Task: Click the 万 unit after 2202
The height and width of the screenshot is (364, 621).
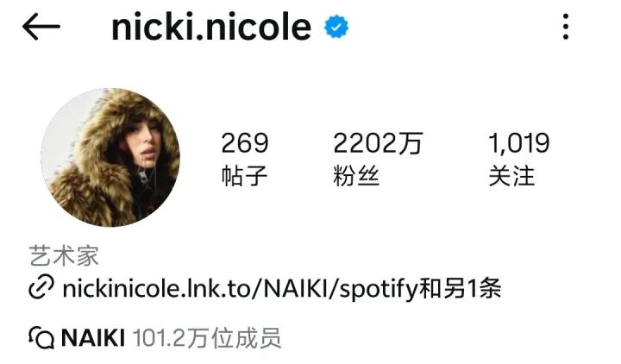Action: [x=411, y=143]
